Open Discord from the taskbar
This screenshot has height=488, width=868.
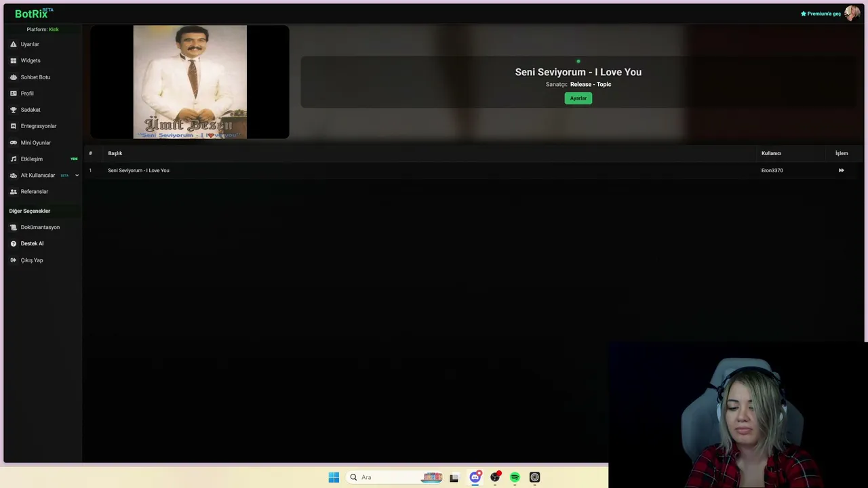475,477
